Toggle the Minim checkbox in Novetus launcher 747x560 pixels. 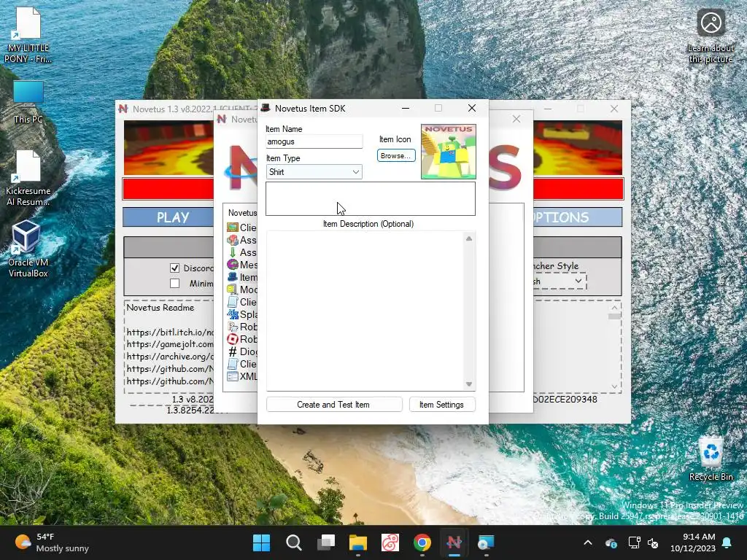click(x=175, y=284)
